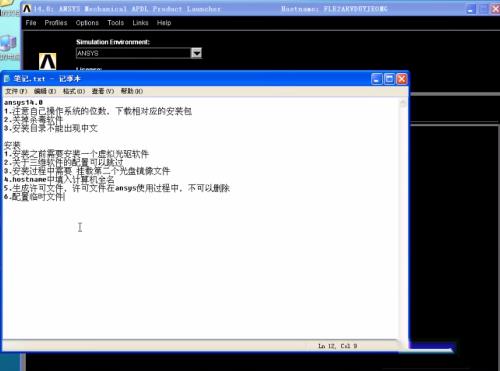
Task: Close the 笔记.txt Notepad window
Action: tap(402, 79)
